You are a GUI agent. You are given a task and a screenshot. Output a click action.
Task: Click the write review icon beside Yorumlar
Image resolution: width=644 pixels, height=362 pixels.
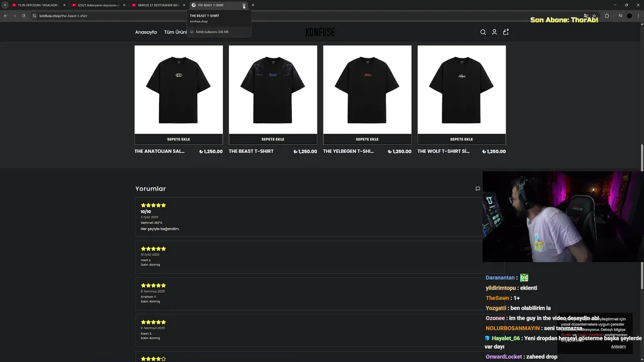click(x=477, y=189)
